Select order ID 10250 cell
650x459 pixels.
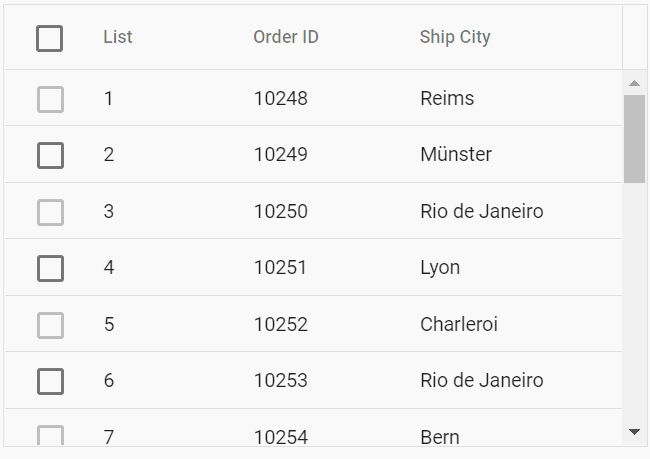point(280,212)
